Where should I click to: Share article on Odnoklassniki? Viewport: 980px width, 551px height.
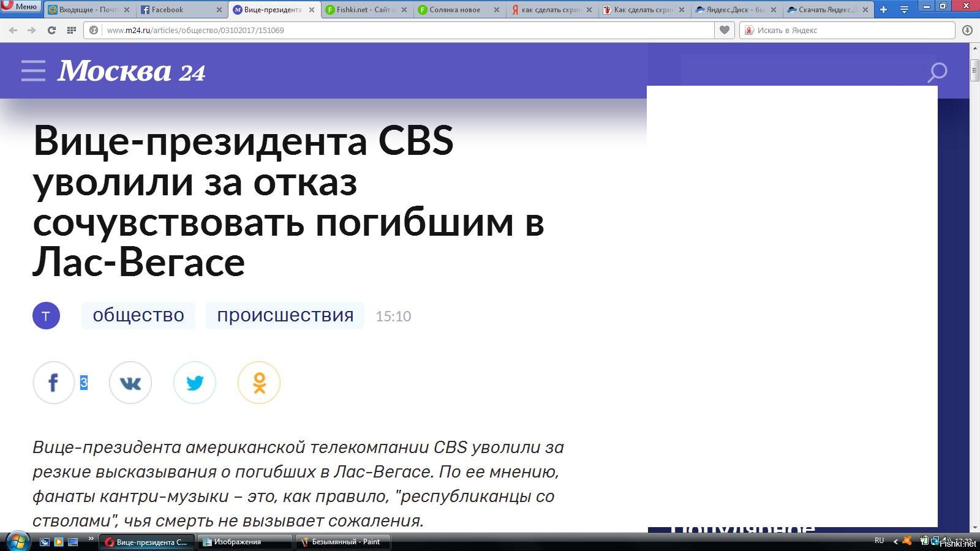pos(259,383)
